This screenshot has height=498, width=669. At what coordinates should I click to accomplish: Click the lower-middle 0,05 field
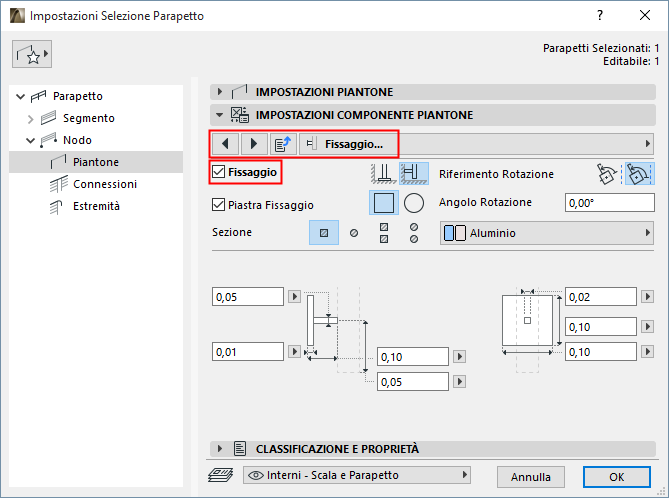click(413, 382)
